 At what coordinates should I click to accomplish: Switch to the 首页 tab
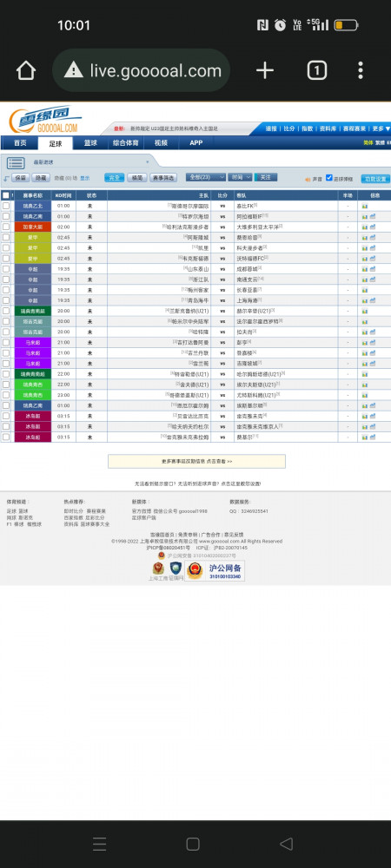20,143
